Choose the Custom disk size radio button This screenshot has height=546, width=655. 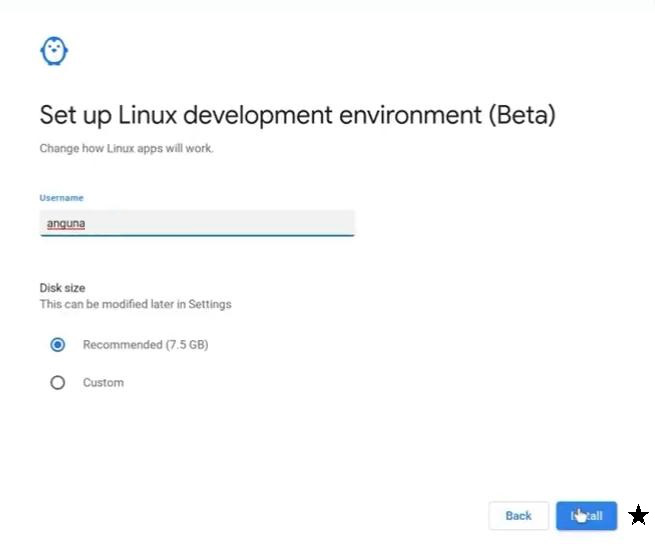(58, 382)
